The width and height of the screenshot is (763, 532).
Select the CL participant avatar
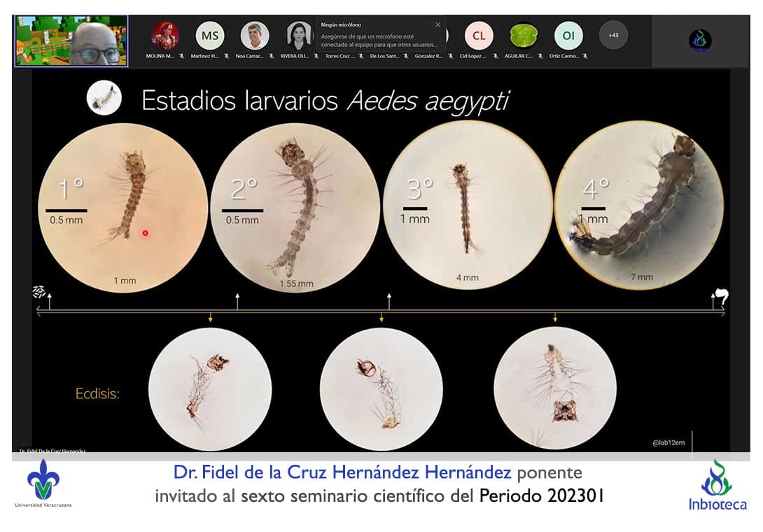pos(479,35)
